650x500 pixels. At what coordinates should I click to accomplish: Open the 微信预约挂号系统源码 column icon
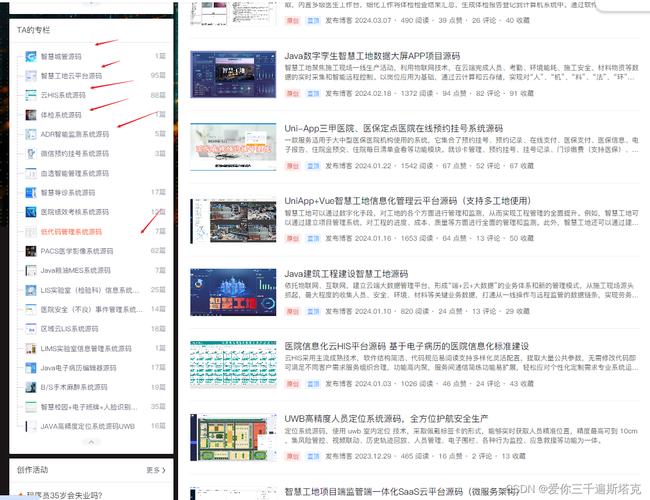[x=31, y=154]
